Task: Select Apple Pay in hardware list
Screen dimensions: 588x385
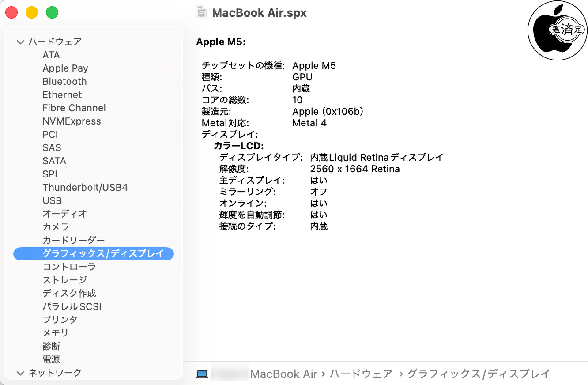Action: (65, 68)
